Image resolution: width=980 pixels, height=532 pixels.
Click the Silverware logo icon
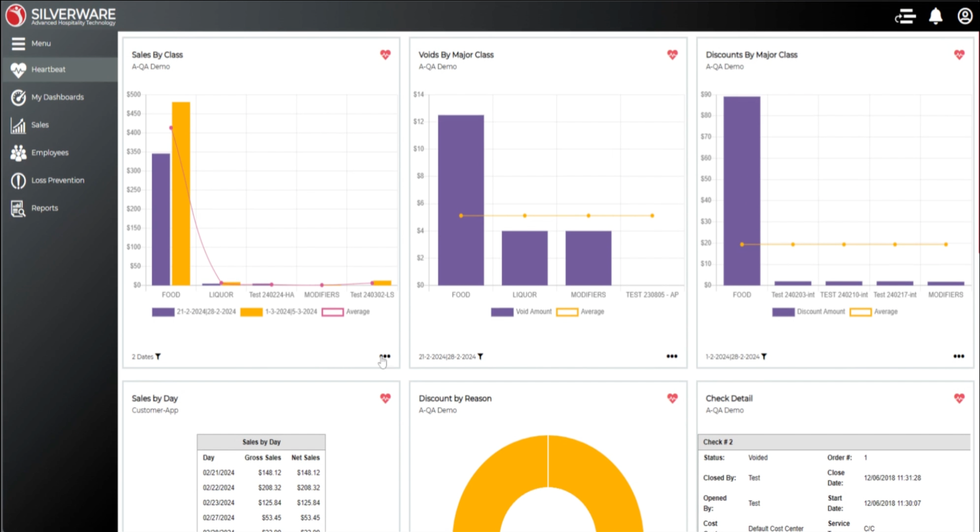tap(16, 15)
